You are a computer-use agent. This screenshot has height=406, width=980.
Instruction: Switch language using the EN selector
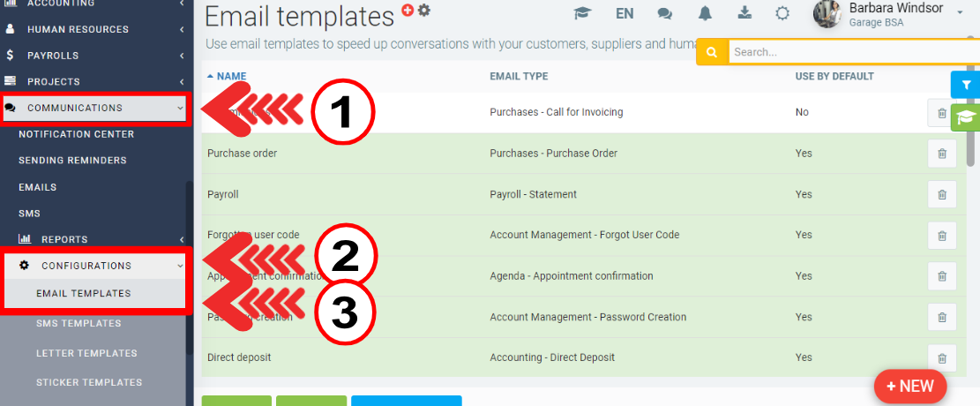click(x=625, y=13)
